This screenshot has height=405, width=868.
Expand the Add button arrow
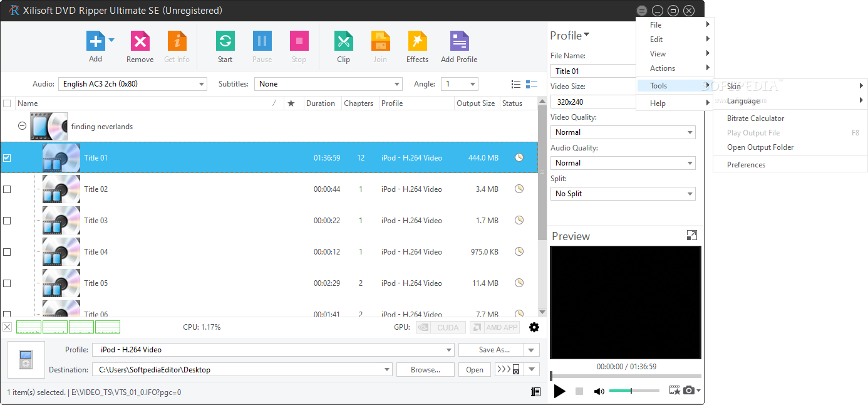[x=111, y=40]
